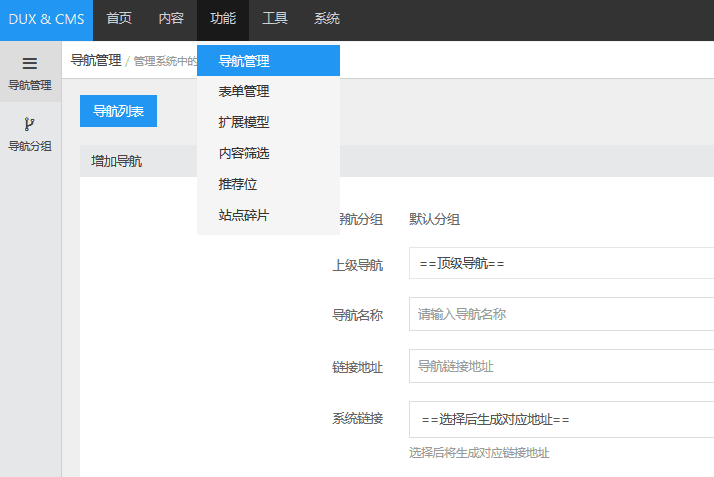714x477 pixels.
Task: Click into the 链接地址 text field
Action: pyautogui.click(x=561, y=366)
